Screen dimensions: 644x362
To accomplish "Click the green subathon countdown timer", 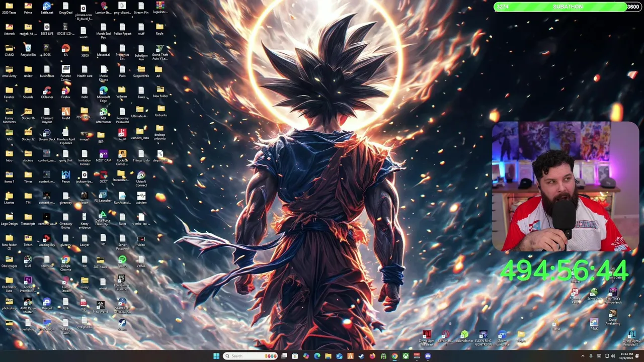I will click(x=564, y=271).
